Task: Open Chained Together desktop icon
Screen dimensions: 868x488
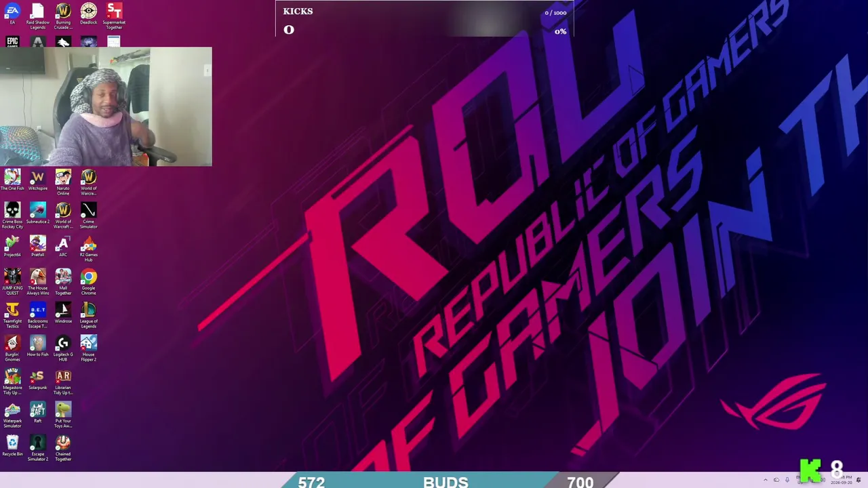Action: tap(63, 448)
